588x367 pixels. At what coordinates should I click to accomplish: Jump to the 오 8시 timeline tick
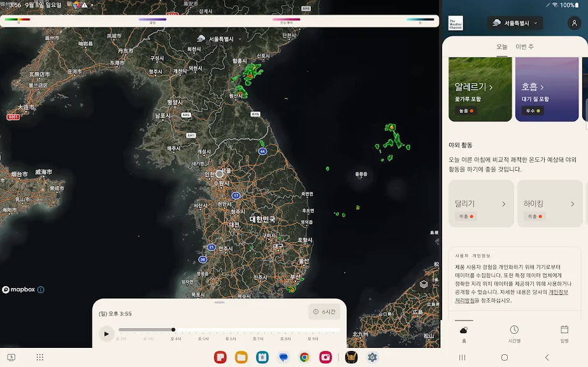click(285, 338)
